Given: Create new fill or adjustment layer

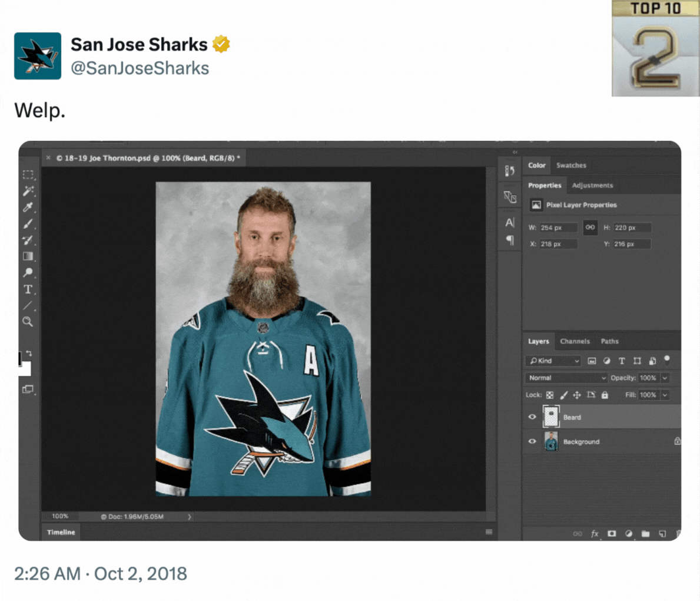Looking at the screenshot, I should 629,533.
